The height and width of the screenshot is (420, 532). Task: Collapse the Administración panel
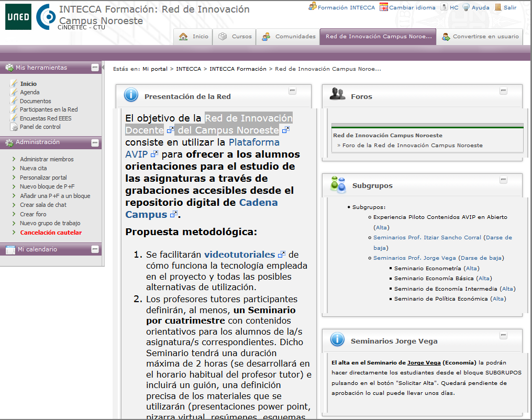point(95,143)
